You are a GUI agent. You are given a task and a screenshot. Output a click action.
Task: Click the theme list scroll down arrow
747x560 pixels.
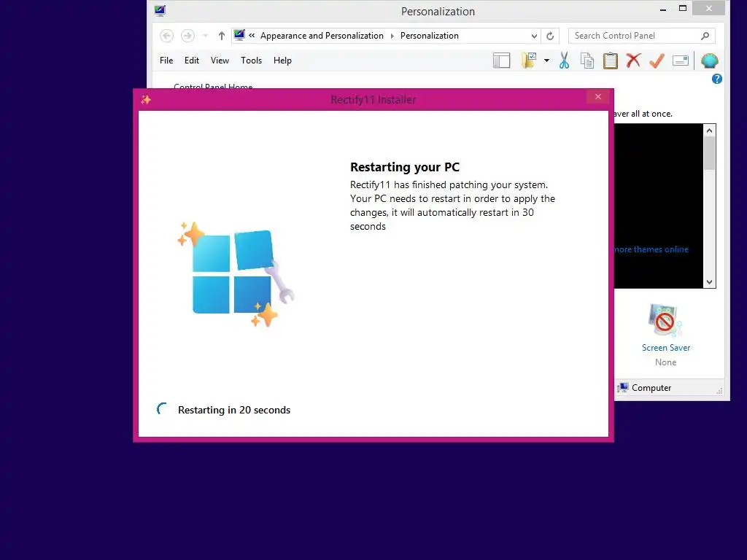point(709,282)
